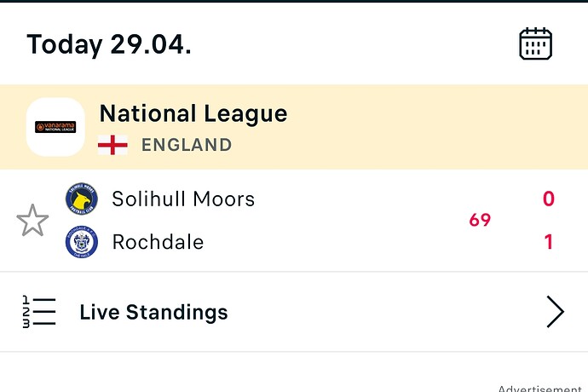The image size is (588, 392).
Task: Open the calendar date picker icon
Action: pos(535,43)
